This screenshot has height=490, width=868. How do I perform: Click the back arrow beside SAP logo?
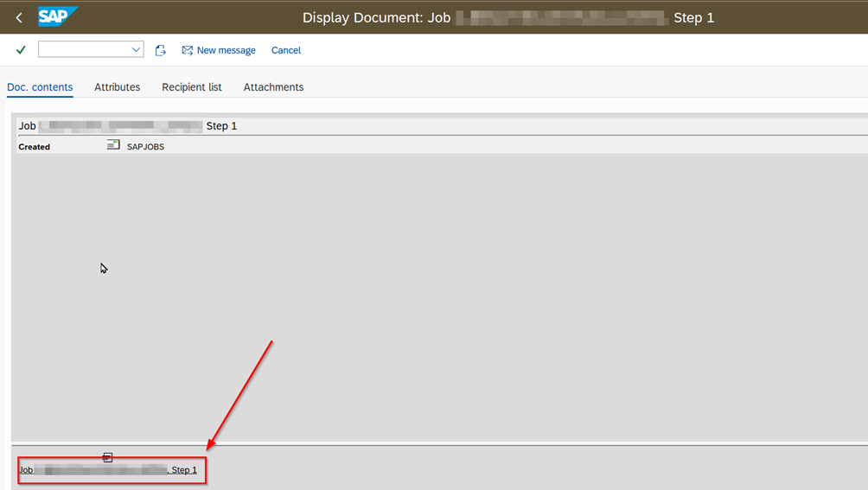pyautogui.click(x=19, y=17)
